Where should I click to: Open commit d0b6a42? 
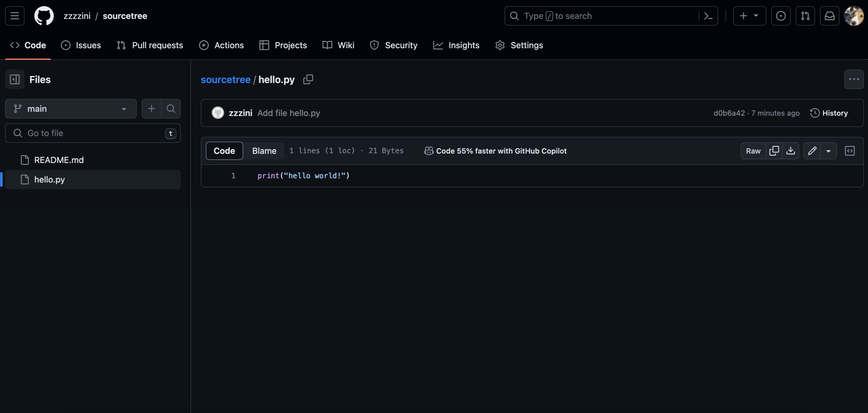click(x=729, y=113)
